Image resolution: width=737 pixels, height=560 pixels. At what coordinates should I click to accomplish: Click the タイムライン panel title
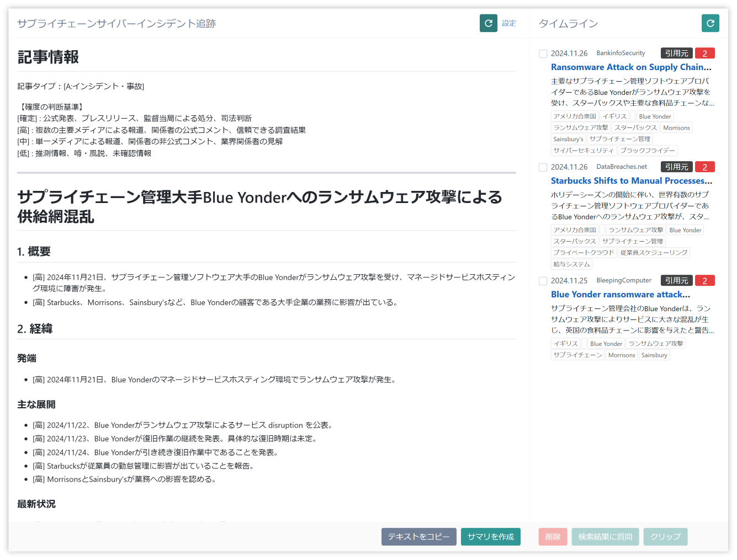569,24
